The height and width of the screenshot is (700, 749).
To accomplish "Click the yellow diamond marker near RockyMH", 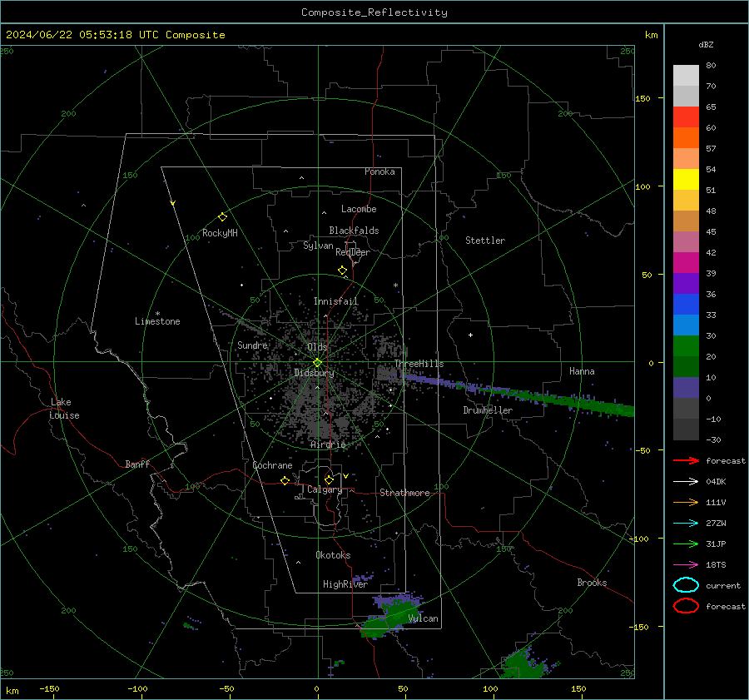I will [x=222, y=217].
